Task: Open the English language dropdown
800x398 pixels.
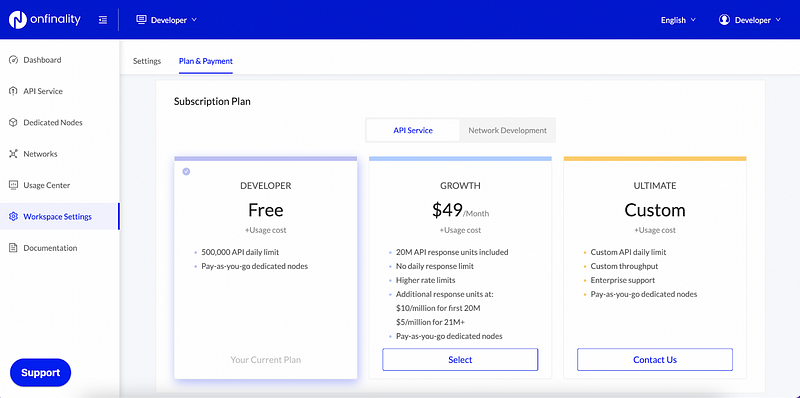Action: coord(678,20)
